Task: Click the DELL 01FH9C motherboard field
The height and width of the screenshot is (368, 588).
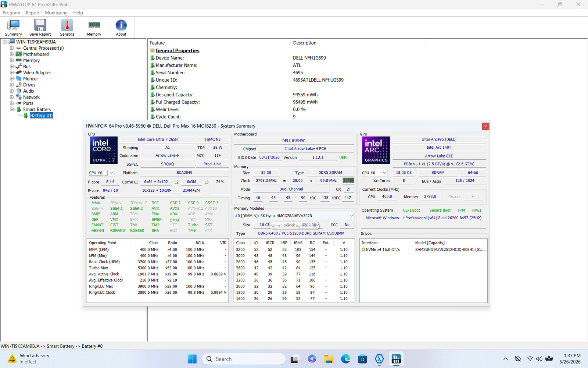Action: pyautogui.click(x=294, y=141)
